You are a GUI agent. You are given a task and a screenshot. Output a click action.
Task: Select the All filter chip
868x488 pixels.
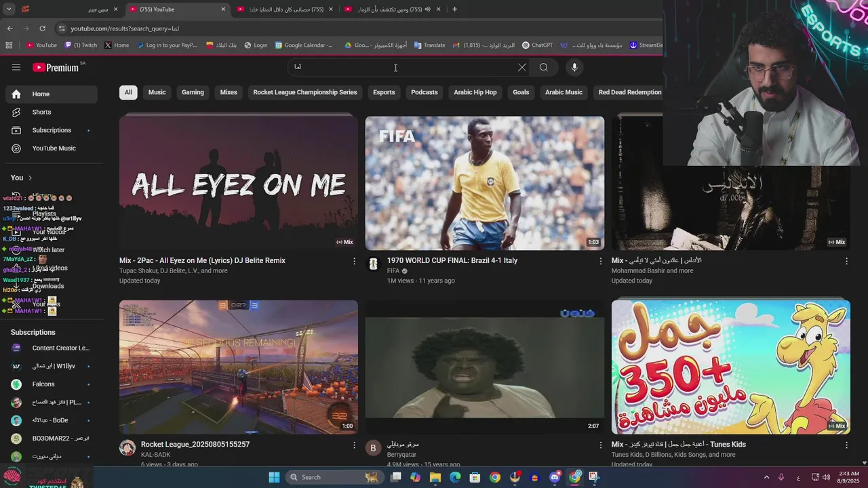click(x=128, y=92)
